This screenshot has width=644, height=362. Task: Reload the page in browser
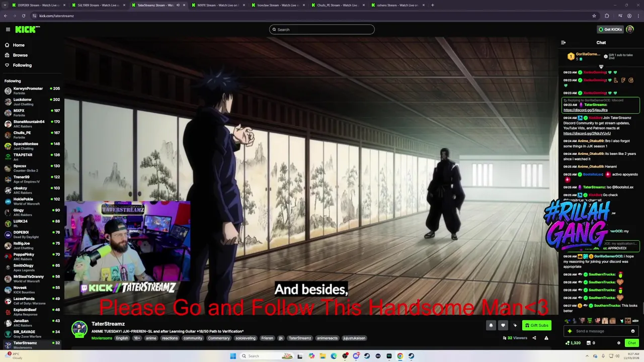(x=24, y=16)
